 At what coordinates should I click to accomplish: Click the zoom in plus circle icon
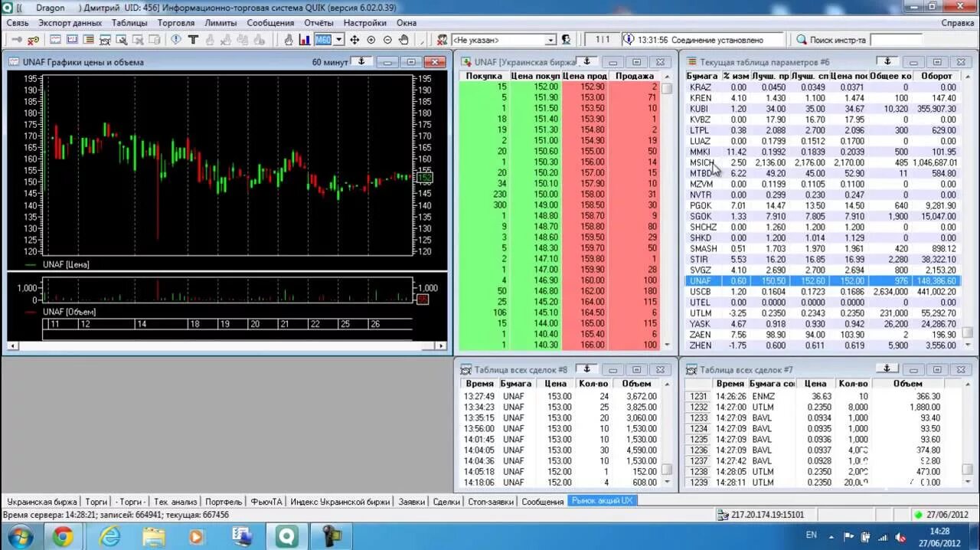[x=371, y=40]
